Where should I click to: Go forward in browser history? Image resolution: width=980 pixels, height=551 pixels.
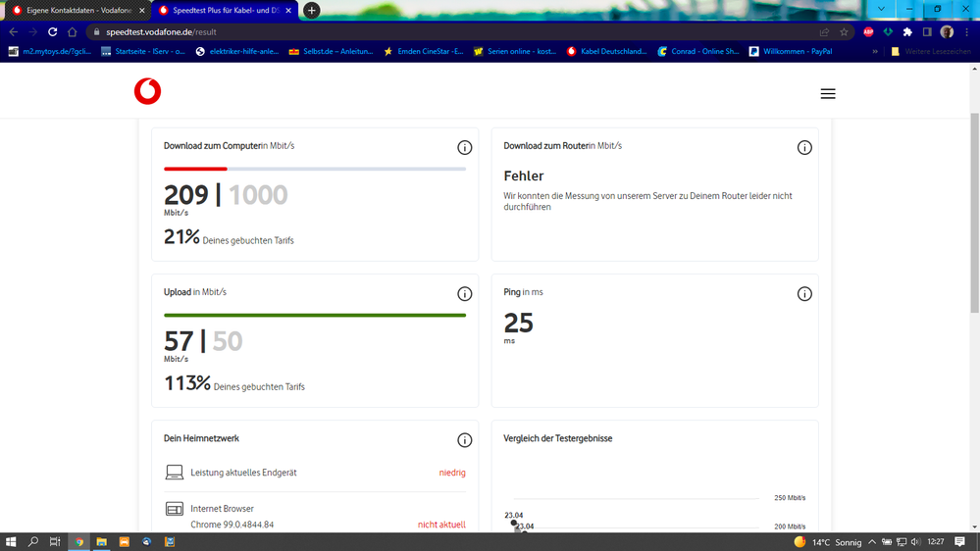click(x=33, y=31)
